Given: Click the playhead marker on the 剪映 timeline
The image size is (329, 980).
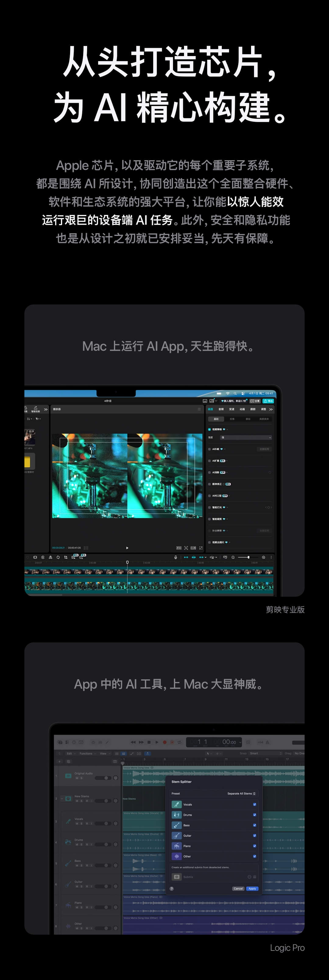Looking at the screenshot, I should click(127, 562).
